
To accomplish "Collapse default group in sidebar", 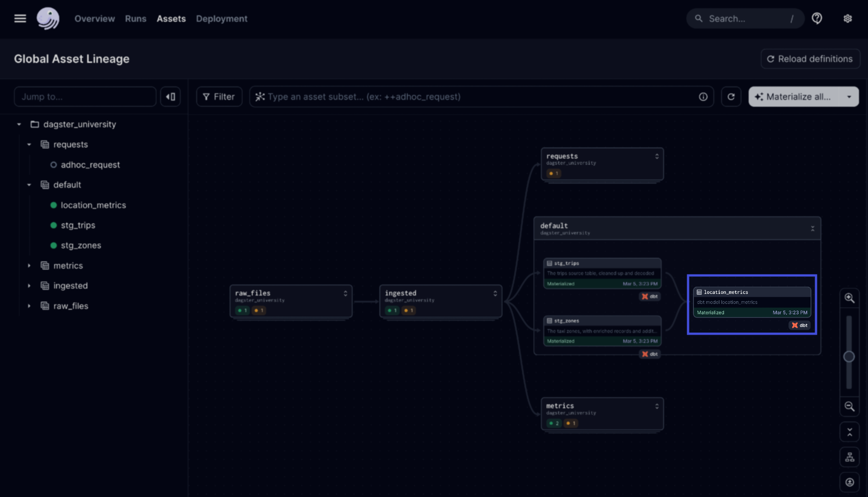I will [29, 185].
